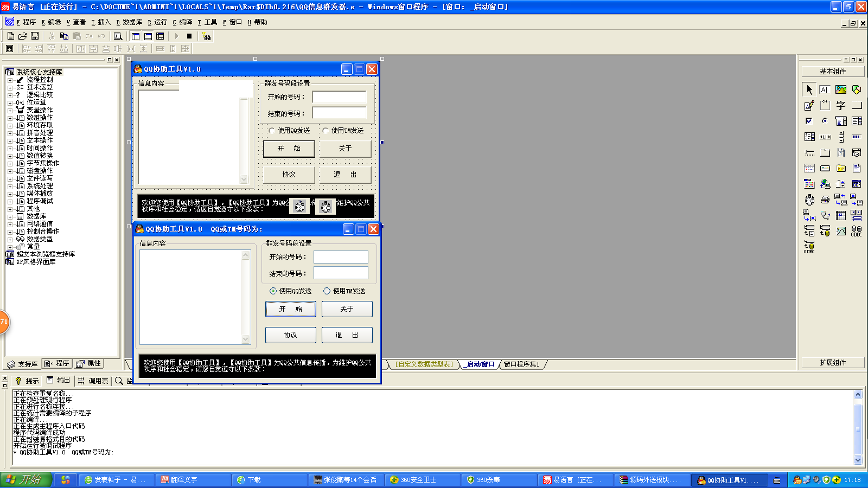868x488 pixels.
Task: Choose the '字' font component icon
Action: 841,105
